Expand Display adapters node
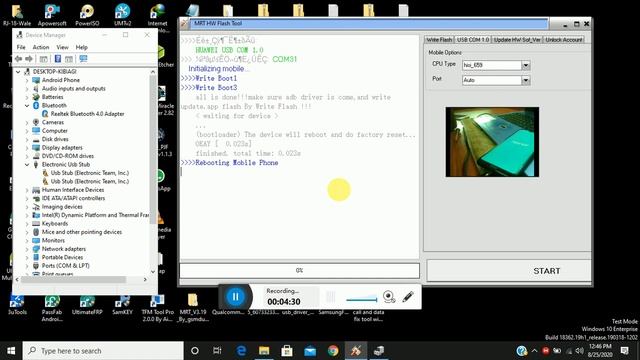Screen dimensions: 640x360 click(x=27, y=148)
